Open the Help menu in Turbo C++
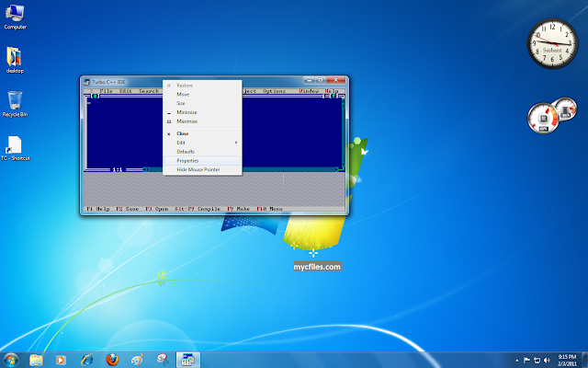The image size is (588, 368). pos(331,91)
